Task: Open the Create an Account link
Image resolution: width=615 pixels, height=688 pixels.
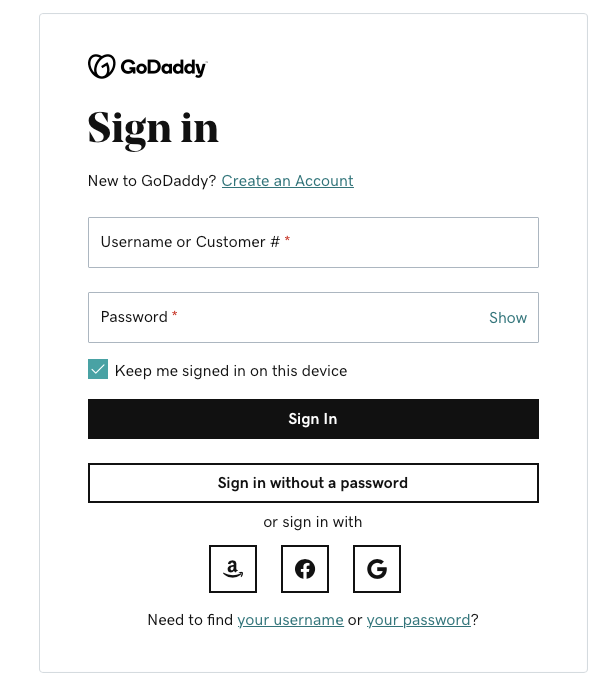Action: [x=287, y=181]
